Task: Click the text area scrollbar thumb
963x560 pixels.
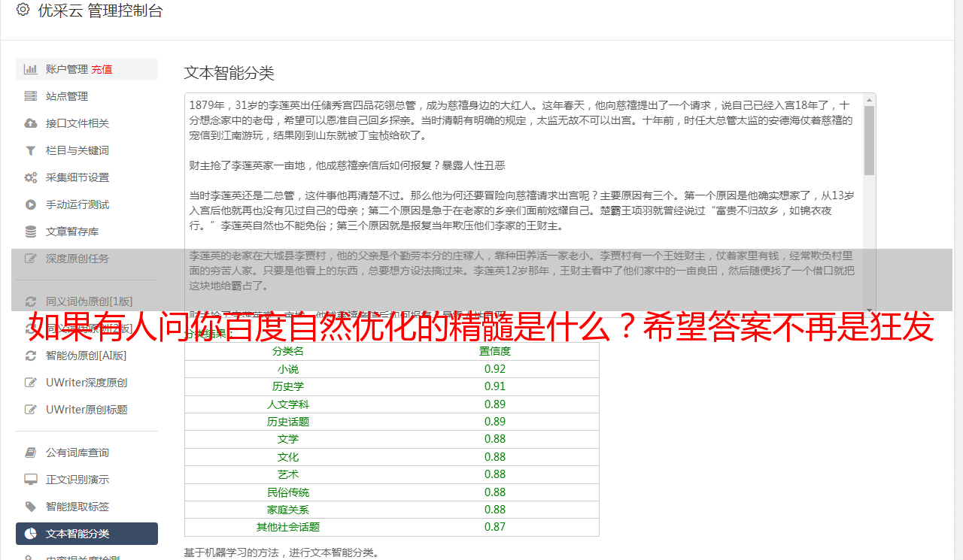Action: [870, 141]
